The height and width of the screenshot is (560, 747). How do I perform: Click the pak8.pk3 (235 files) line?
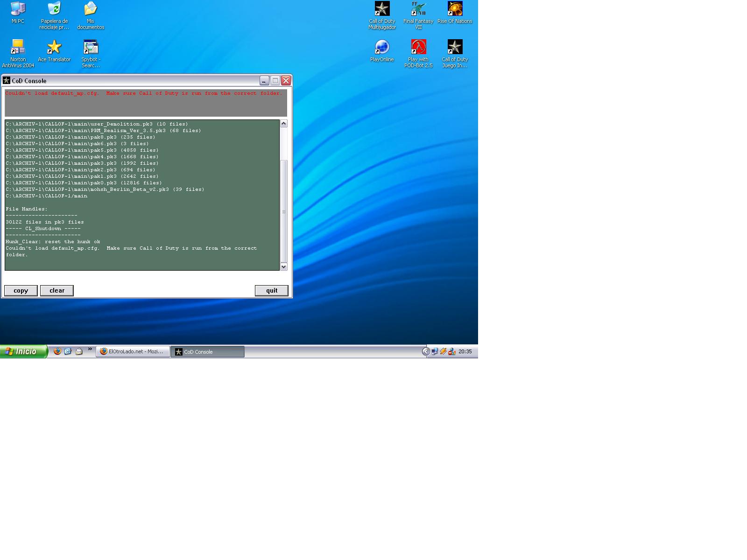81,137
